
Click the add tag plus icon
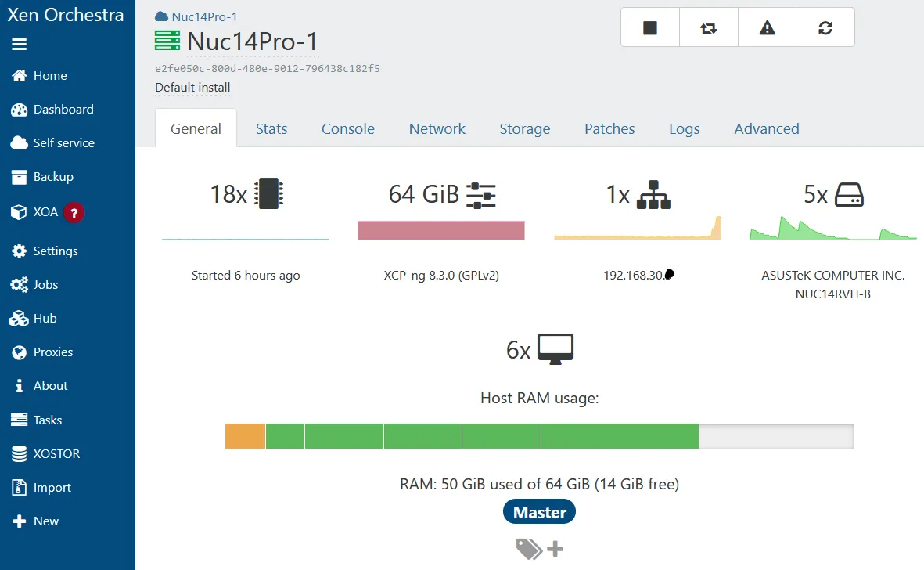pos(555,549)
